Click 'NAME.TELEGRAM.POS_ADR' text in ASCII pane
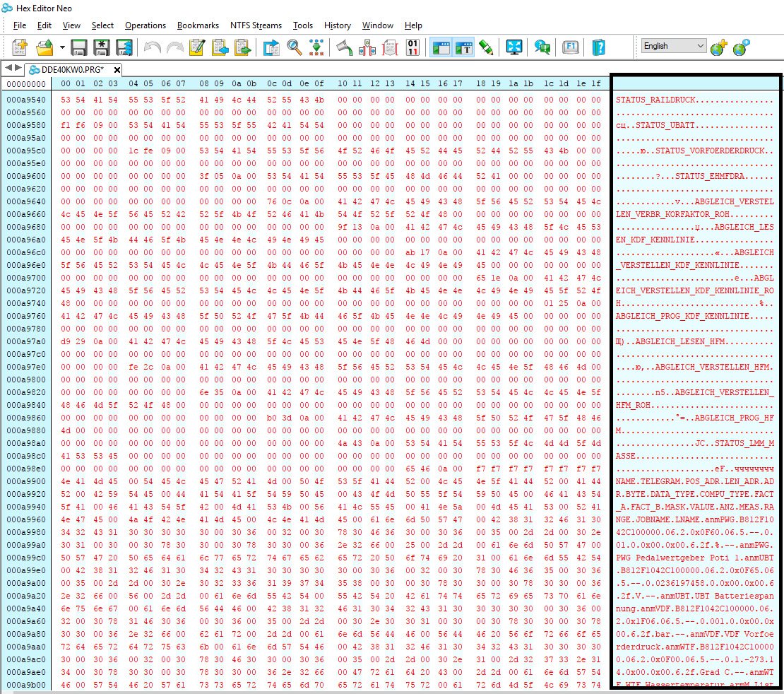The image size is (784, 694). [668, 481]
